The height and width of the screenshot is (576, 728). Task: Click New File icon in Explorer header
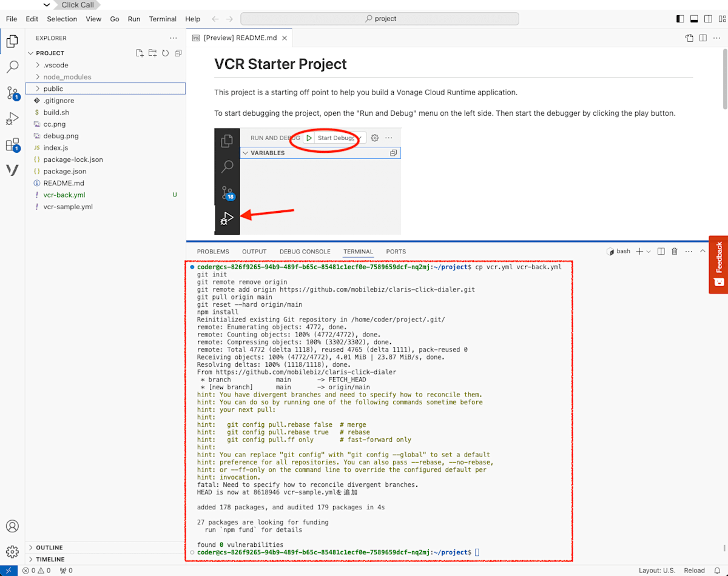140,53
